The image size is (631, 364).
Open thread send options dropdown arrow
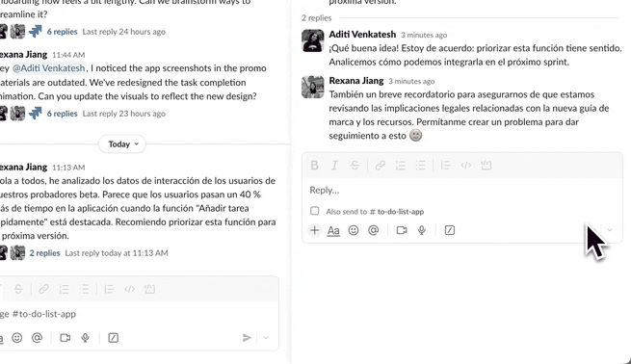[610, 230]
